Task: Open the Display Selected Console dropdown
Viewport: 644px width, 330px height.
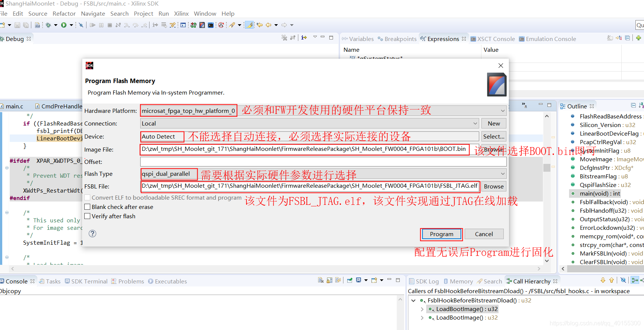Action: pyautogui.click(x=366, y=280)
